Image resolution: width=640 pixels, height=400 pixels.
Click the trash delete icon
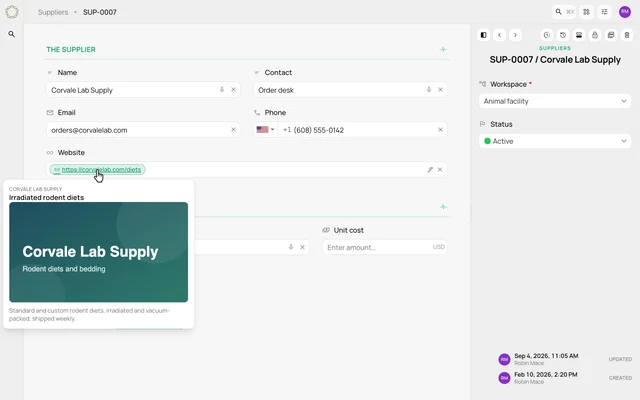click(627, 35)
